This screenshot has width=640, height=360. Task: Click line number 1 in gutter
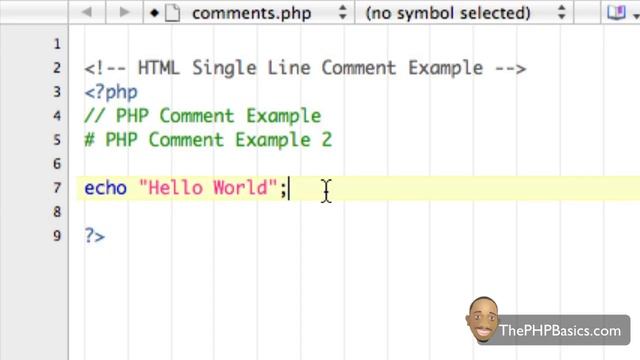(57, 44)
